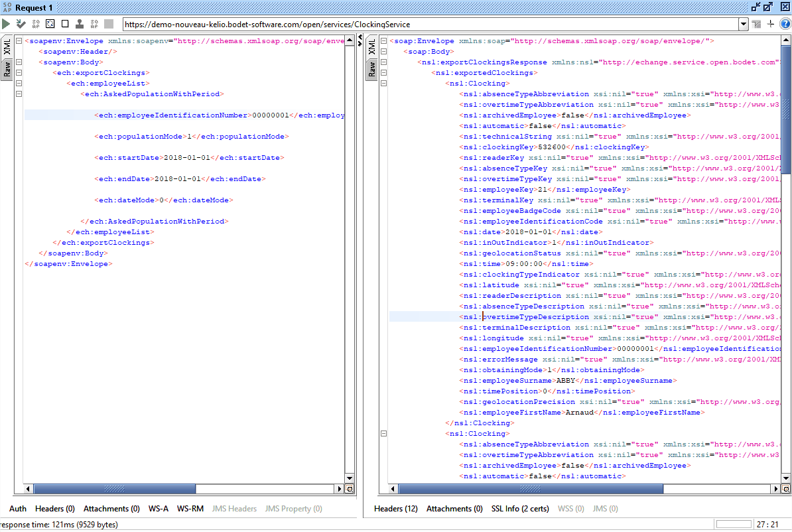
Task: Click the SOAP icon beside the checkmark icon
Action: [x=36, y=24]
